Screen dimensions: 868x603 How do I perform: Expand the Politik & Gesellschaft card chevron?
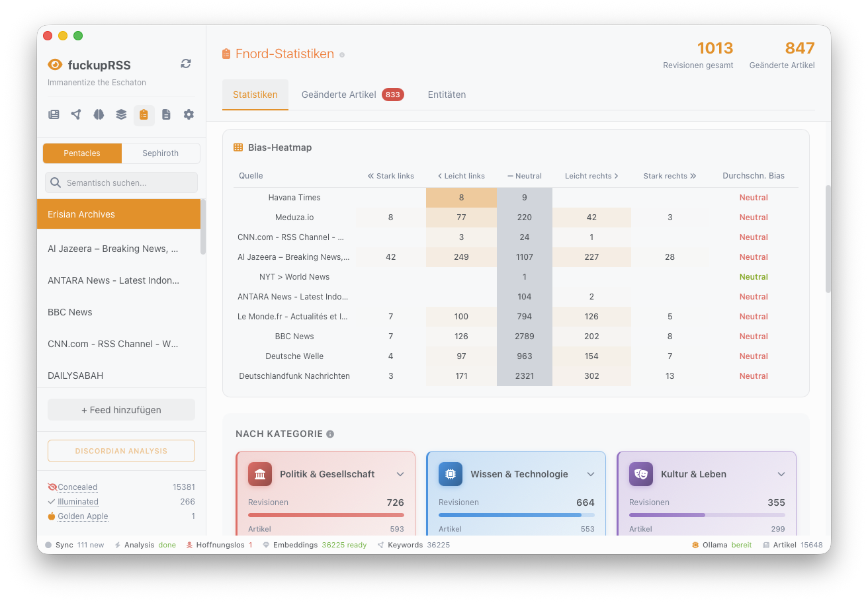400,474
